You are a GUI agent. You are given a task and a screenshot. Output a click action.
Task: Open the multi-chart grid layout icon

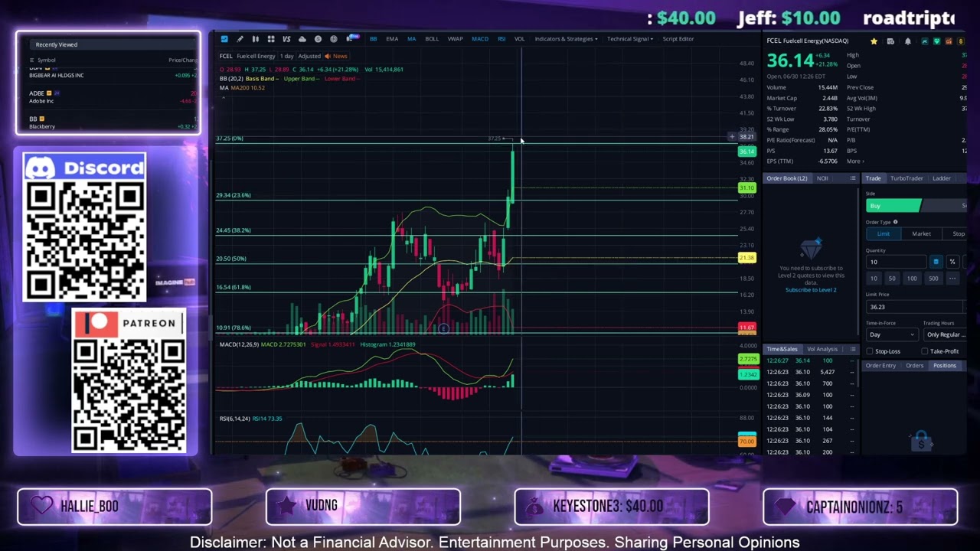pyautogui.click(x=271, y=39)
